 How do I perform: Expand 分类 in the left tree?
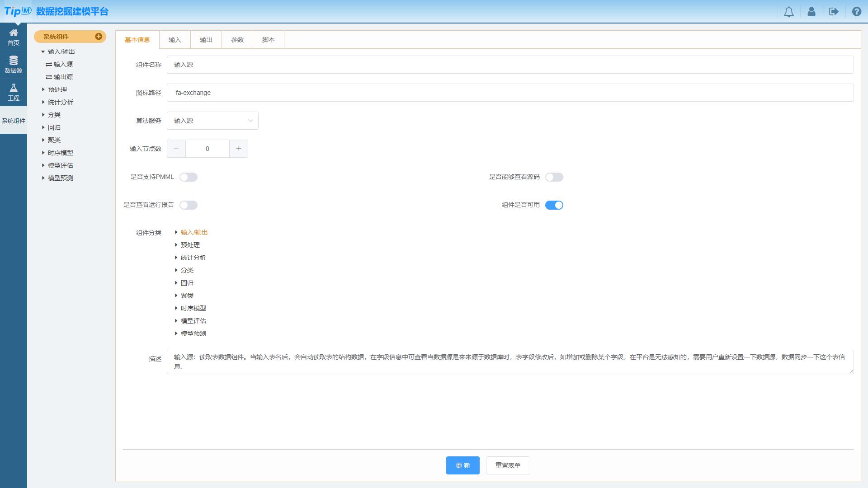(x=43, y=115)
